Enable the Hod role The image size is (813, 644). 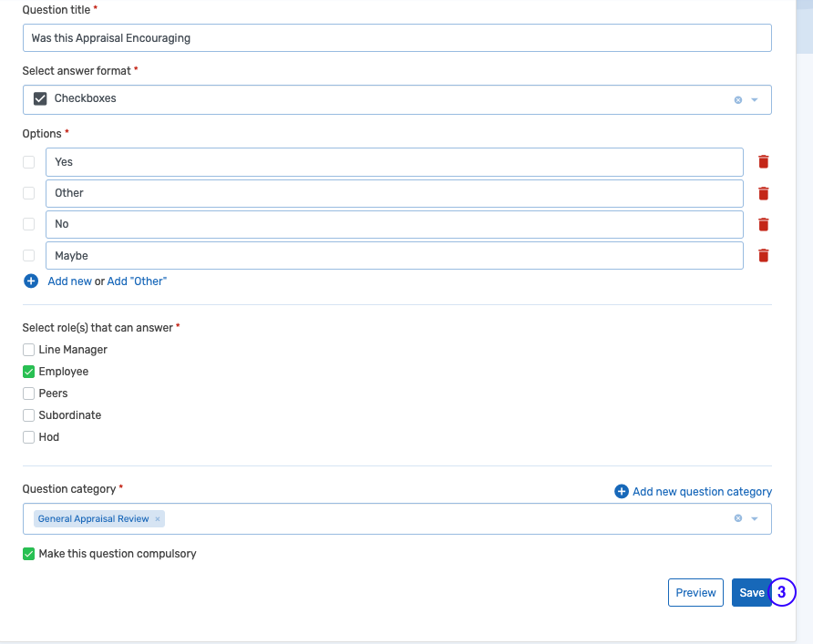pyautogui.click(x=28, y=436)
